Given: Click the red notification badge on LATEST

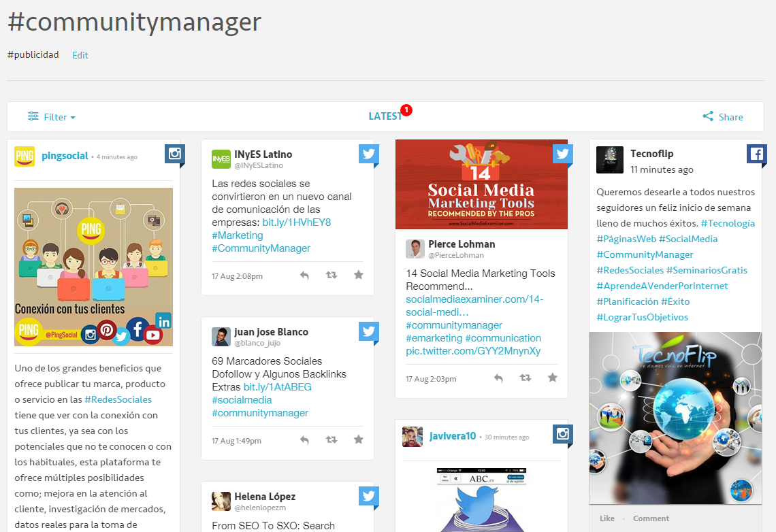Looking at the screenshot, I should pos(406,110).
